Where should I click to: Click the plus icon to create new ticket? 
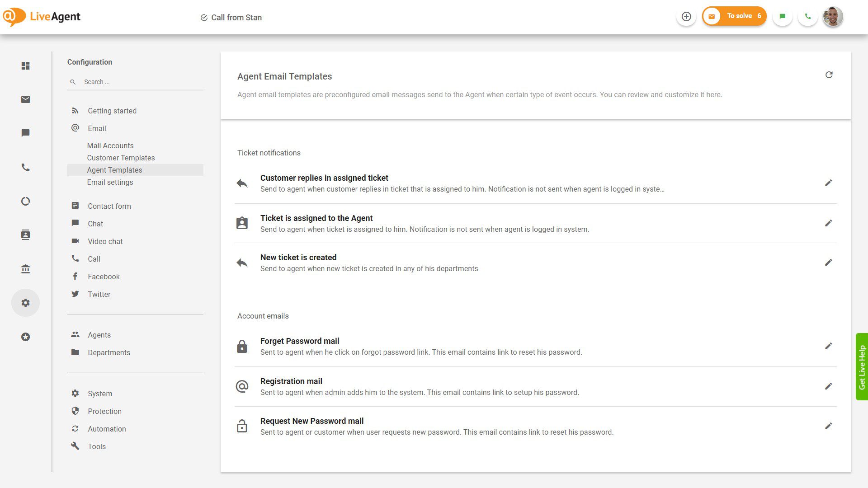686,16
